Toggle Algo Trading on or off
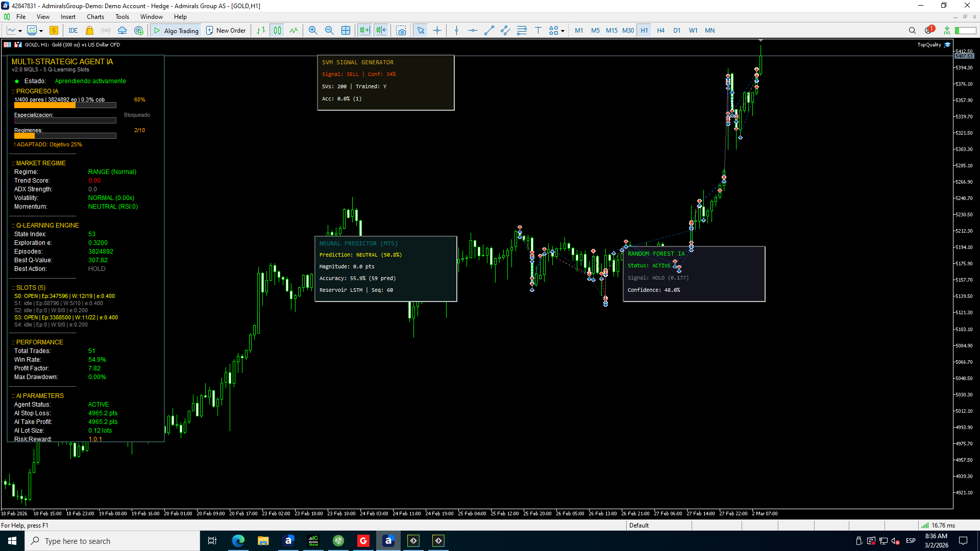 (176, 31)
